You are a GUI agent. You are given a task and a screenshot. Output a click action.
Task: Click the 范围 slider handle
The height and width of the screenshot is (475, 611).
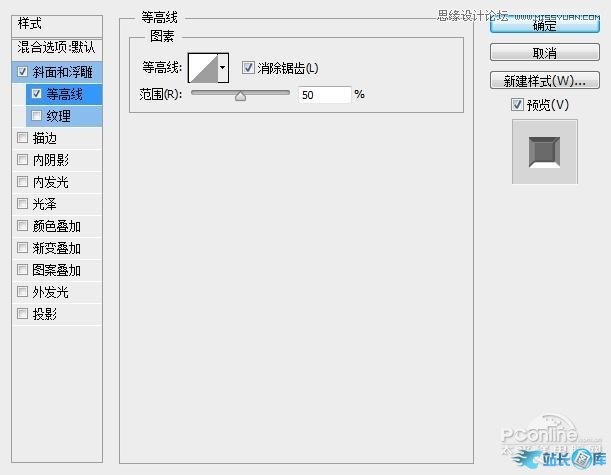(240, 96)
